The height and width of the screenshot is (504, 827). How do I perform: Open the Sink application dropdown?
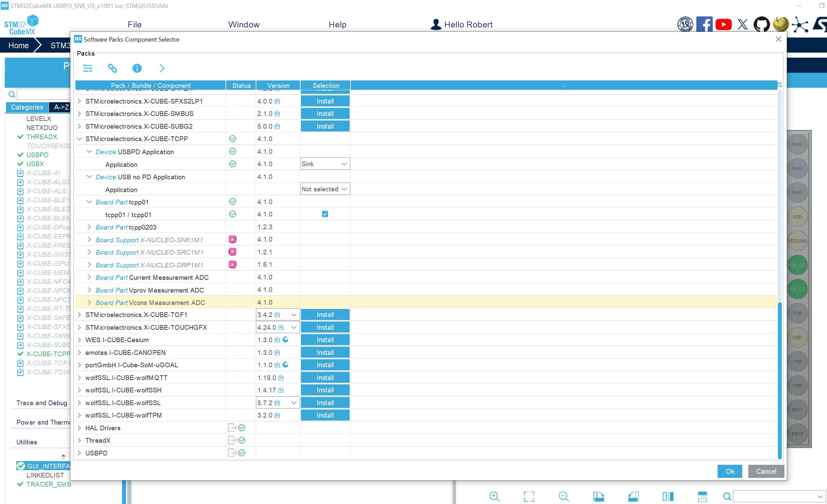325,164
